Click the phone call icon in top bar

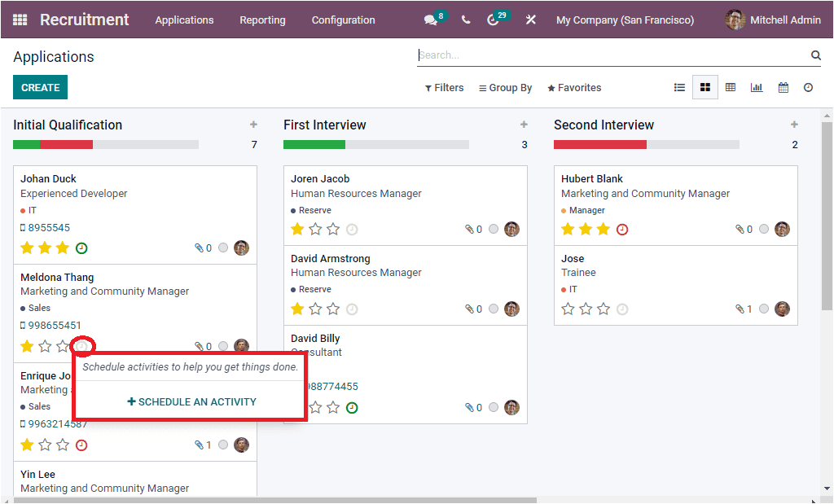(x=465, y=19)
